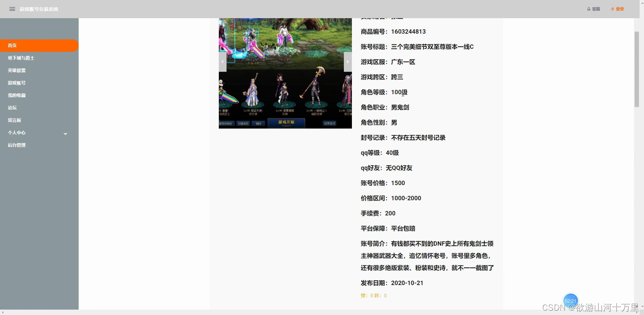644x315 pixels.
Task: Click the 广东一区 server text
Action: click(x=403, y=62)
